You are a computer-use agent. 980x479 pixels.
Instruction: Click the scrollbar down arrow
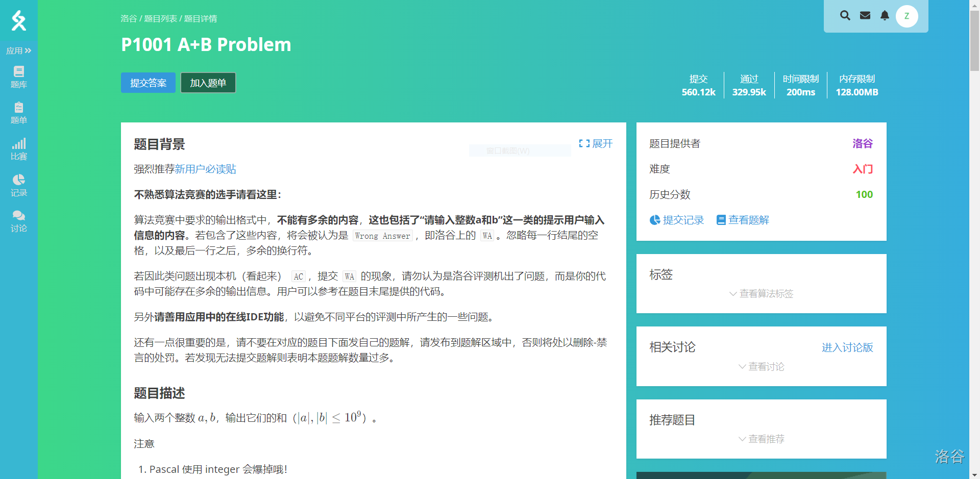pyautogui.click(x=974, y=475)
